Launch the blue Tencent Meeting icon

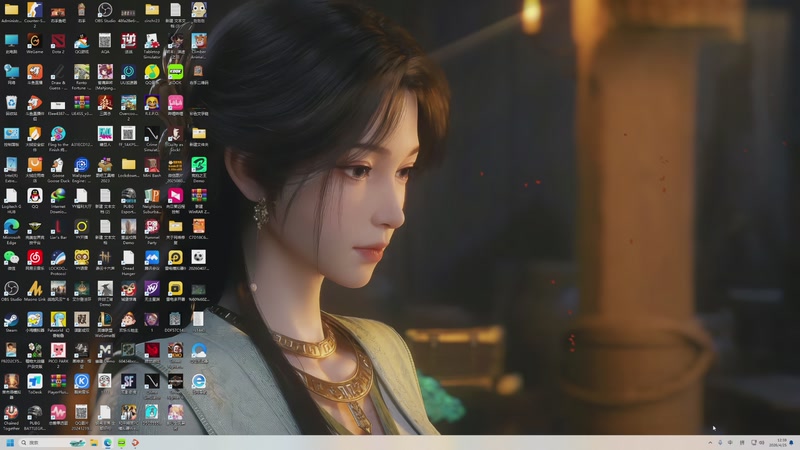click(152, 258)
